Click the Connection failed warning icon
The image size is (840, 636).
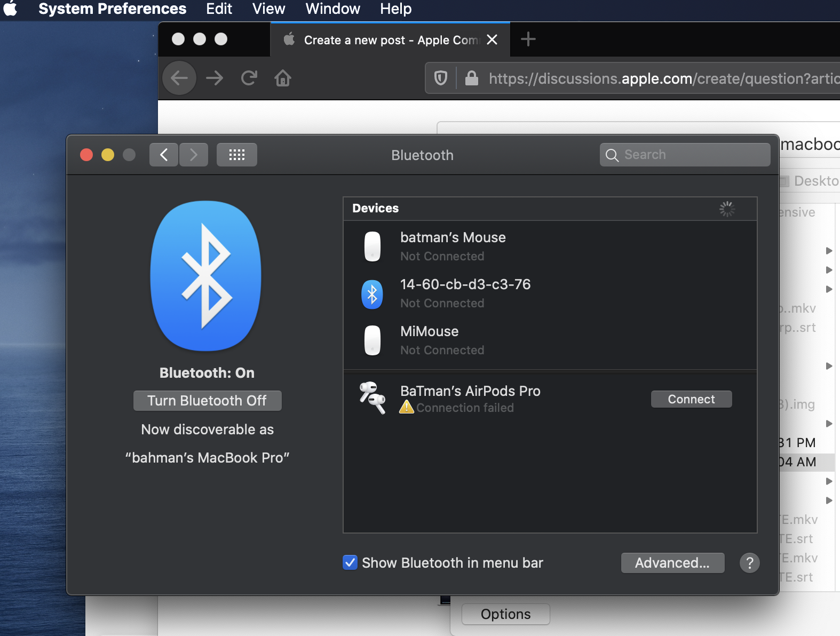pos(407,407)
